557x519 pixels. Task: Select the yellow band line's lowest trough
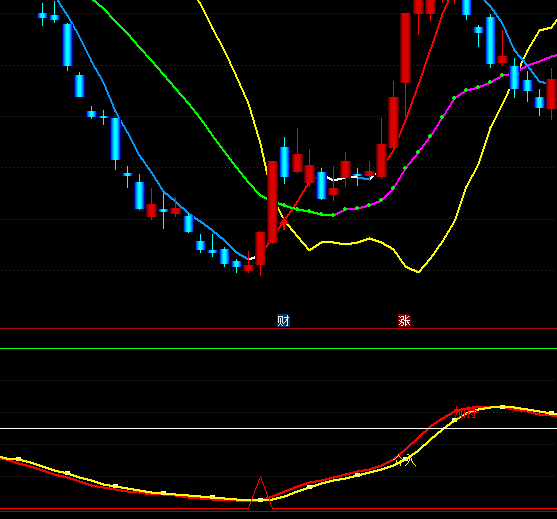pos(418,272)
